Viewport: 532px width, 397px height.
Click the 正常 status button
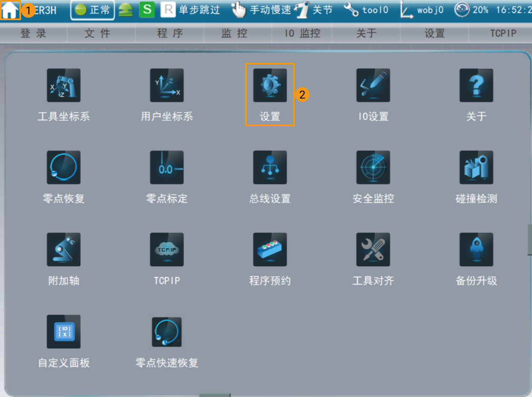[93, 10]
